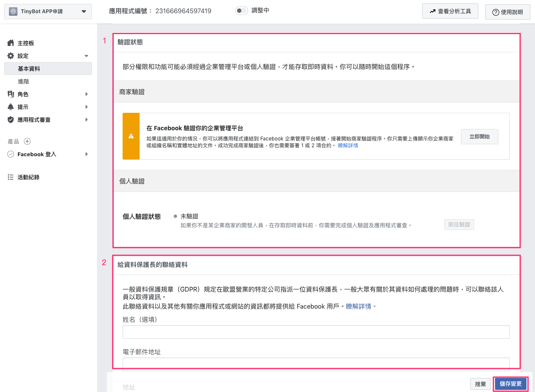
Task: Click the home icon next to 主控板
Action: 11,43
